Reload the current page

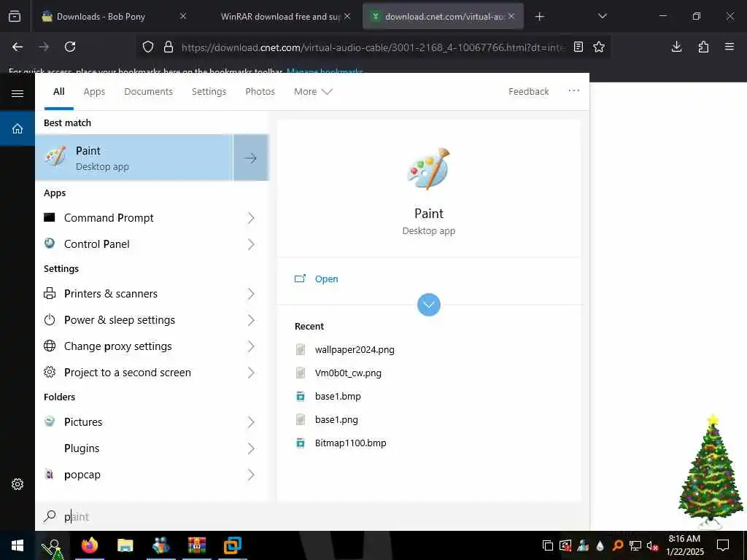[x=70, y=47]
